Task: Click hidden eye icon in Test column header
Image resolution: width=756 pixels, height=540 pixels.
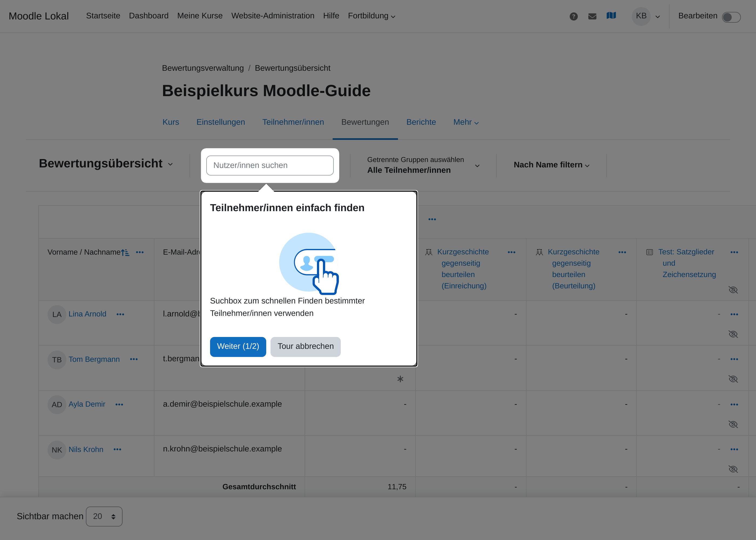Action: (x=733, y=290)
